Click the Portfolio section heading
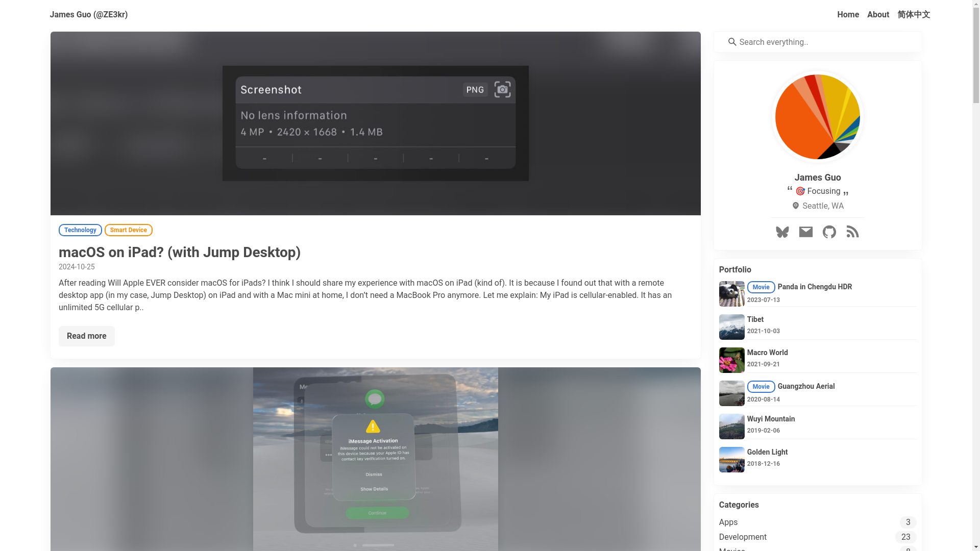 735,270
